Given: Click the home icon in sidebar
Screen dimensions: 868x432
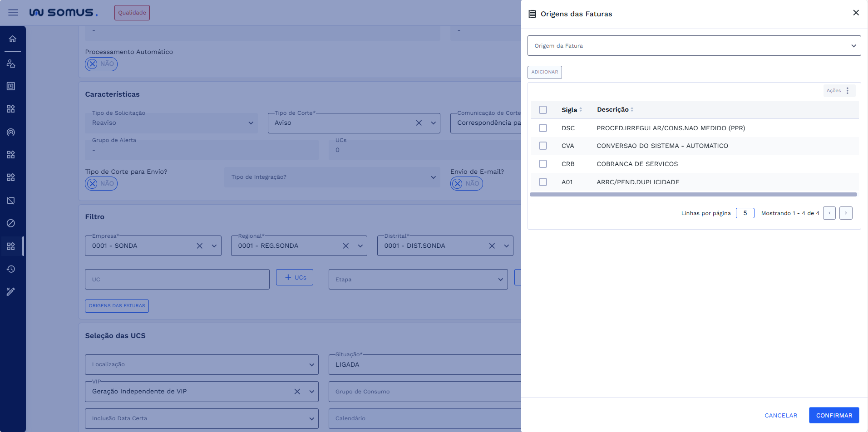Looking at the screenshot, I should pos(12,39).
